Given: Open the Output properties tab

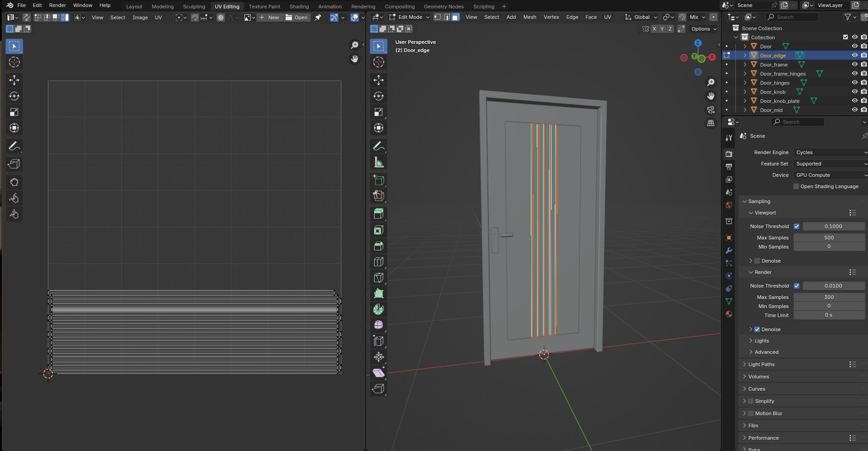Looking at the screenshot, I should tap(729, 167).
